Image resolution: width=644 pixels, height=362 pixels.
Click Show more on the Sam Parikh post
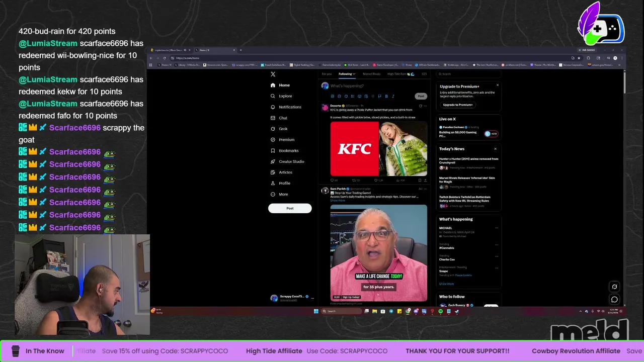pos(338,200)
